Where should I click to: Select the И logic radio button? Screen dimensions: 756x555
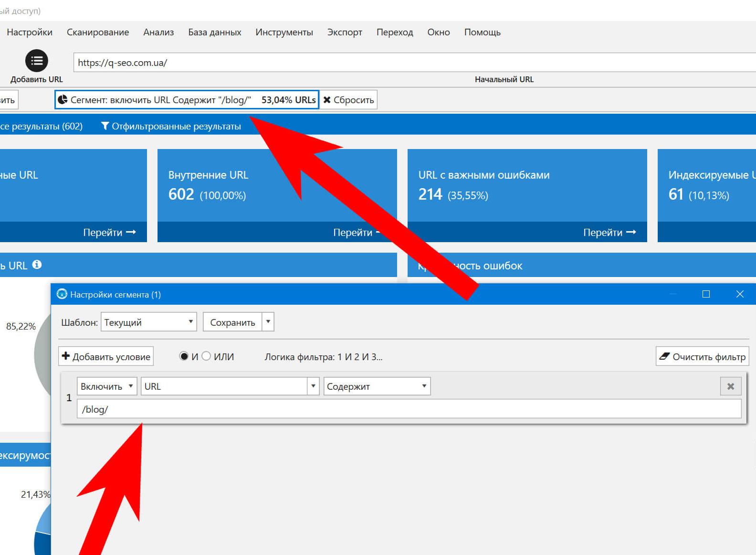pos(184,356)
